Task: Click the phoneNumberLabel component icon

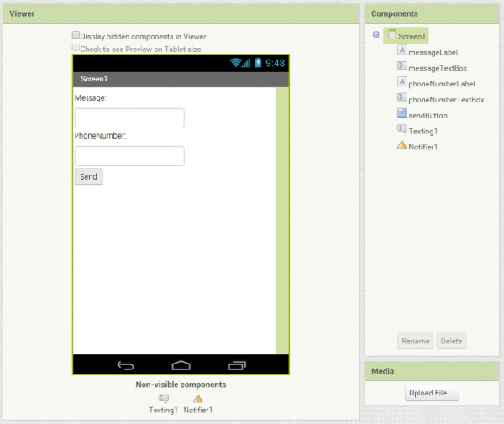Action: 402,81
